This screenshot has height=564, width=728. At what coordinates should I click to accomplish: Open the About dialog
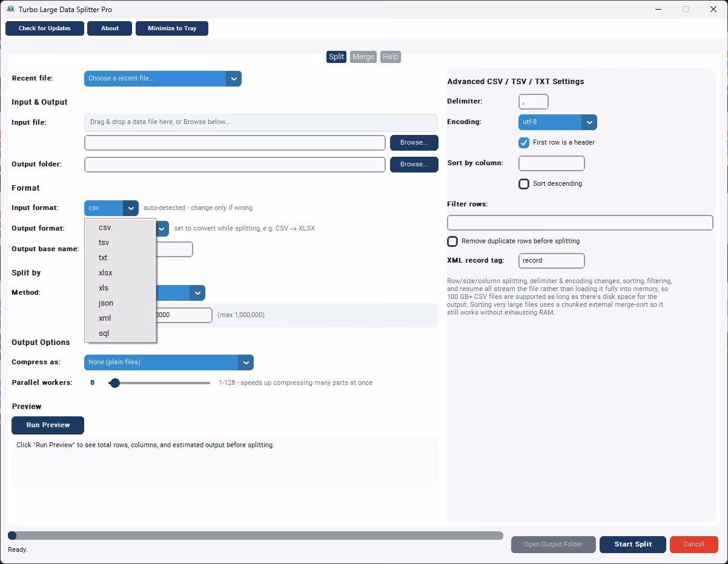pos(110,28)
